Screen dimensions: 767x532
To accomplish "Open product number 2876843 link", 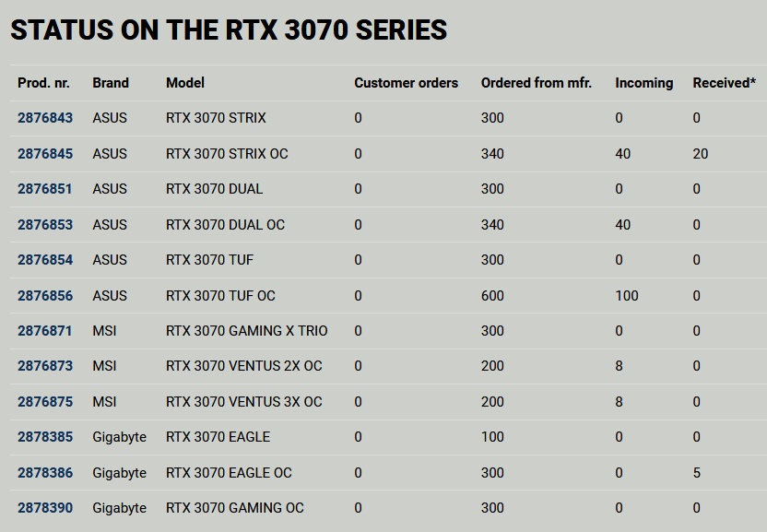I will pos(45,118).
